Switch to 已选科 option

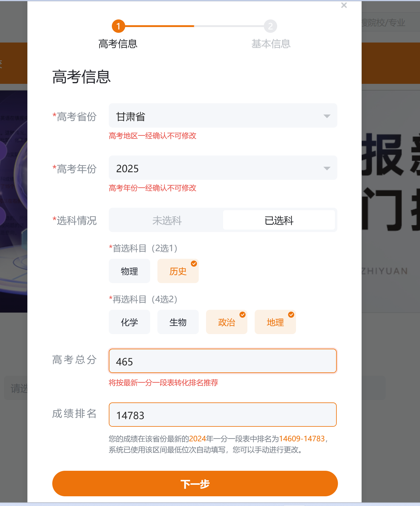pyautogui.click(x=279, y=220)
